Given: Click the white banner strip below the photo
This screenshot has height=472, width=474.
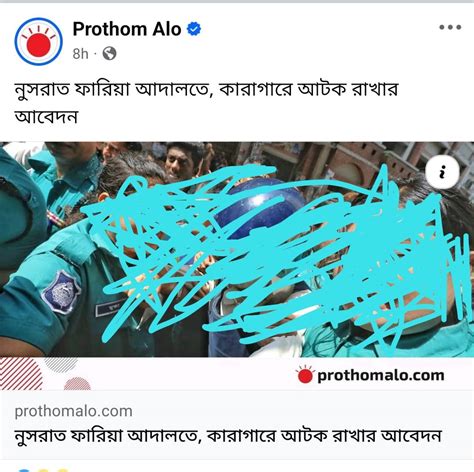Looking at the screenshot, I should click(237, 373).
